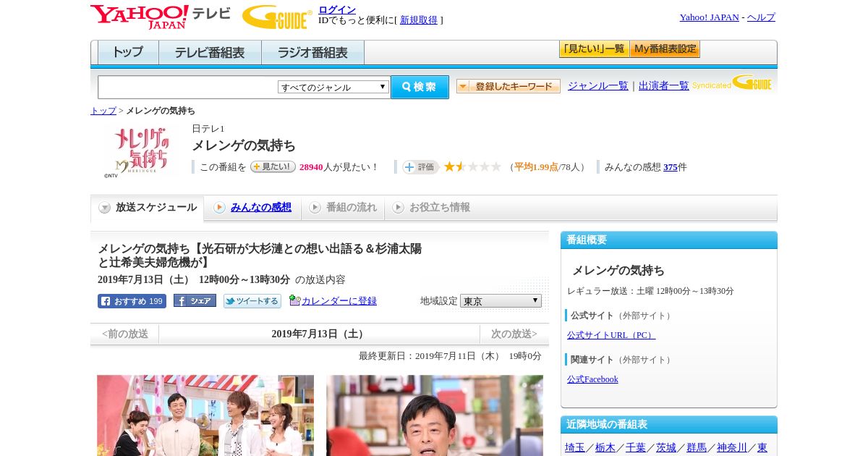Viewport: 868px width, 456px height.
Task: Go to previous broadcast via <前の放送
Action: coord(125,334)
